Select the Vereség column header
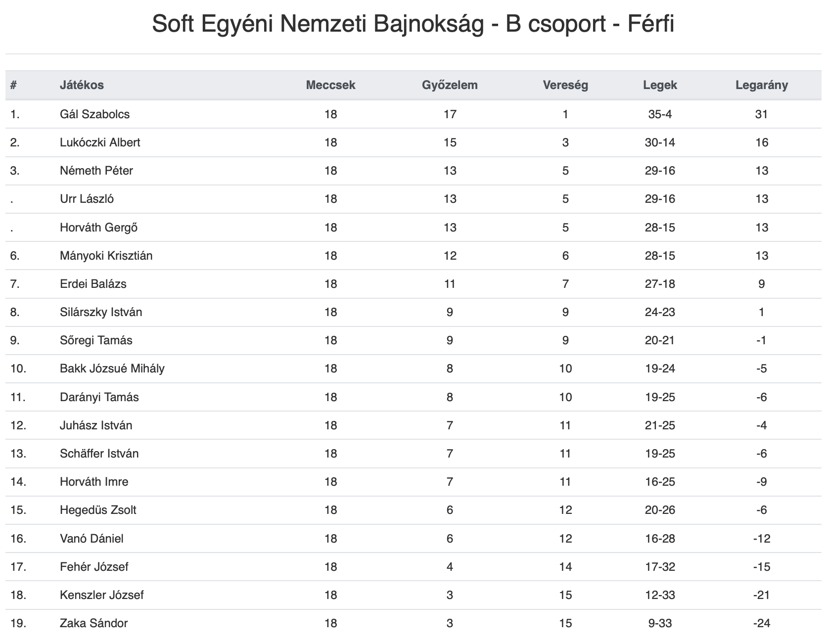This screenshot has width=828, height=644. point(565,85)
